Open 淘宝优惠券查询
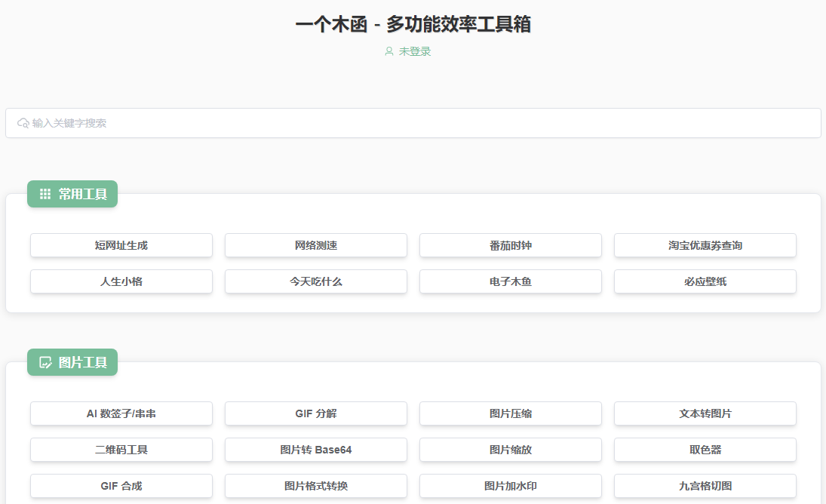 click(705, 245)
